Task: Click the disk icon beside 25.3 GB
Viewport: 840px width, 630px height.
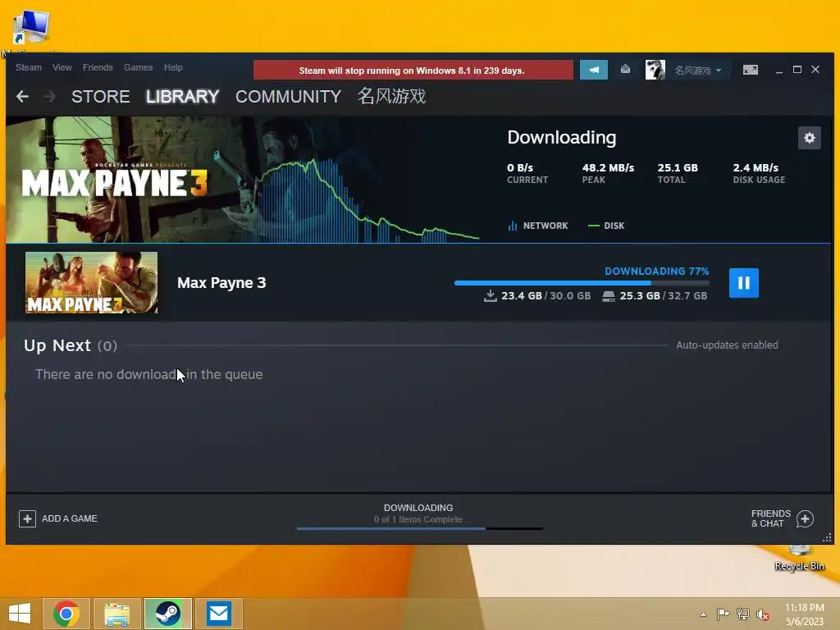Action: [609, 296]
